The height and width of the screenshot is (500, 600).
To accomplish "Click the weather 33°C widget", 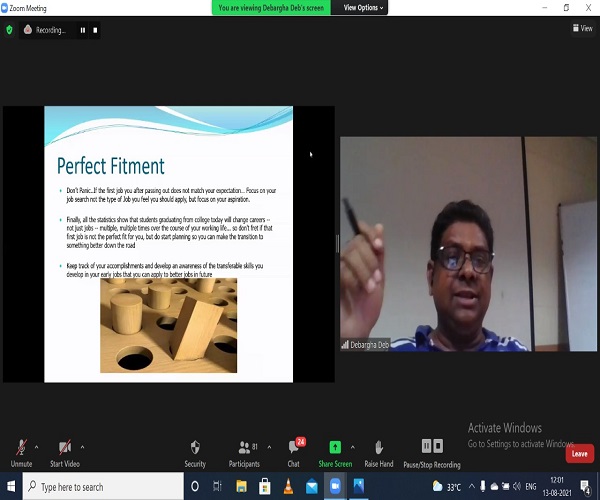I will (x=446, y=487).
